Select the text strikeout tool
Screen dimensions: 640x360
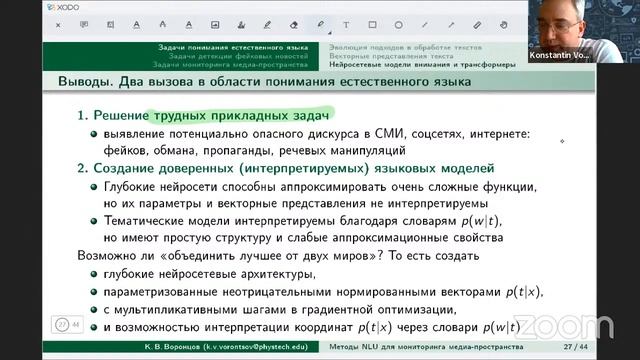(x=162, y=25)
